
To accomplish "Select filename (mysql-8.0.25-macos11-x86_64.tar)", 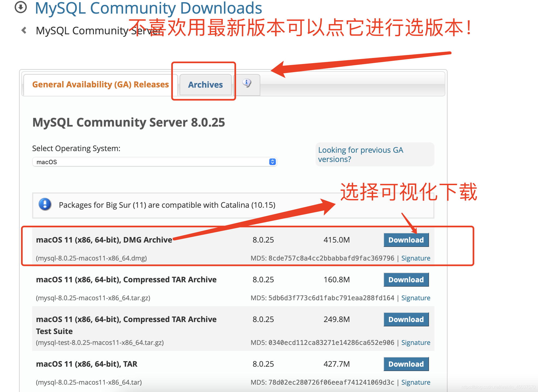I will tap(89, 382).
